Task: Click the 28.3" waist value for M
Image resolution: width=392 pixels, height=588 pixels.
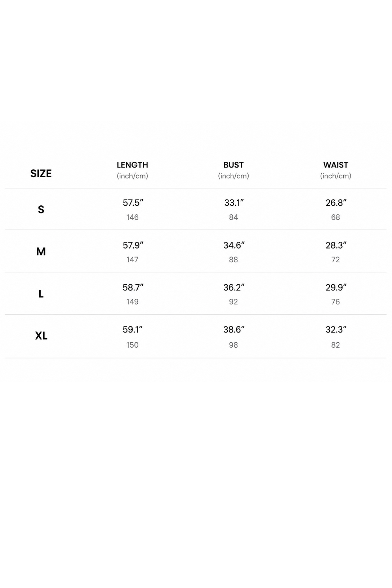Action: [336, 245]
